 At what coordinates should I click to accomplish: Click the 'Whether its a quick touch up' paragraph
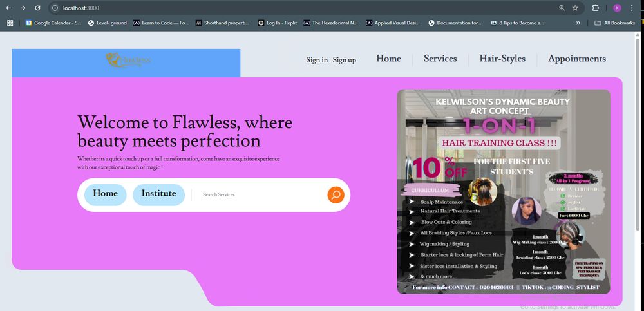(x=178, y=163)
